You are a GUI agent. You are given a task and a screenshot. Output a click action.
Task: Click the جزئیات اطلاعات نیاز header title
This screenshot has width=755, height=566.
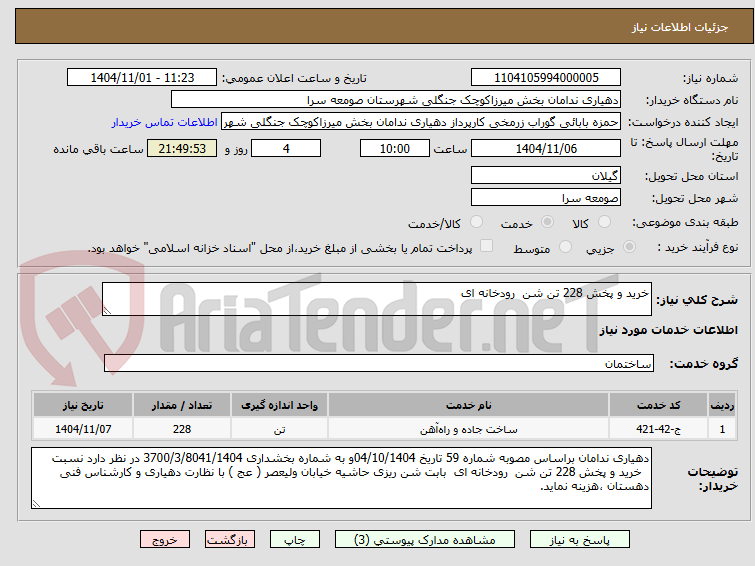(680, 27)
